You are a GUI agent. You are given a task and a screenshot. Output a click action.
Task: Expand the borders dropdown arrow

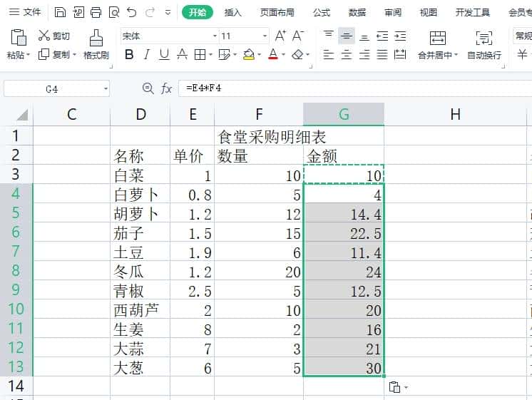pyautogui.click(x=210, y=54)
